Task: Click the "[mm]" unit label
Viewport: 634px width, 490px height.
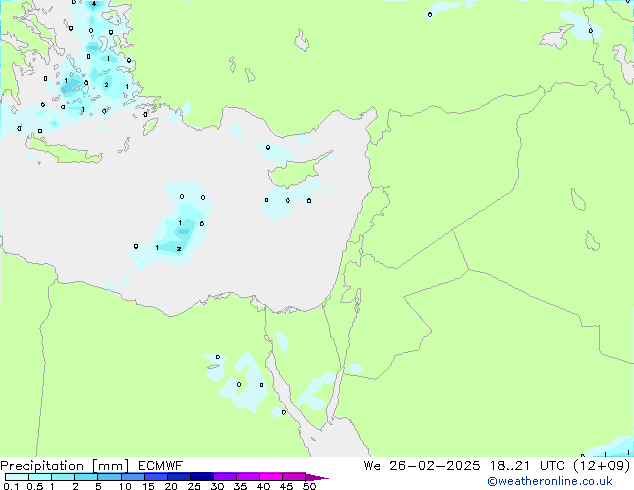Action: tap(110, 466)
